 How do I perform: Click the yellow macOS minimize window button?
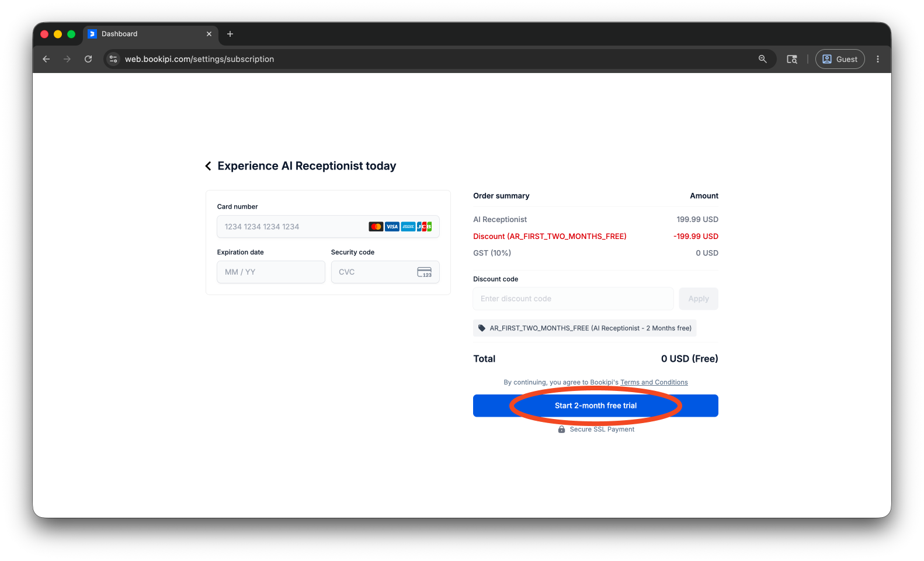(x=58, y=34)
